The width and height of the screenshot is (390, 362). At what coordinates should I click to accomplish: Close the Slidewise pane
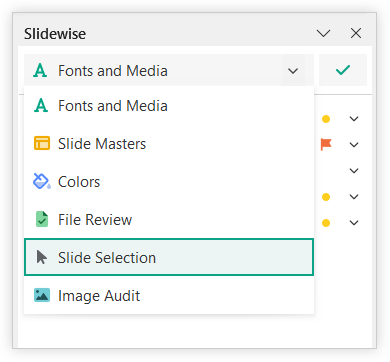[356, 33]
